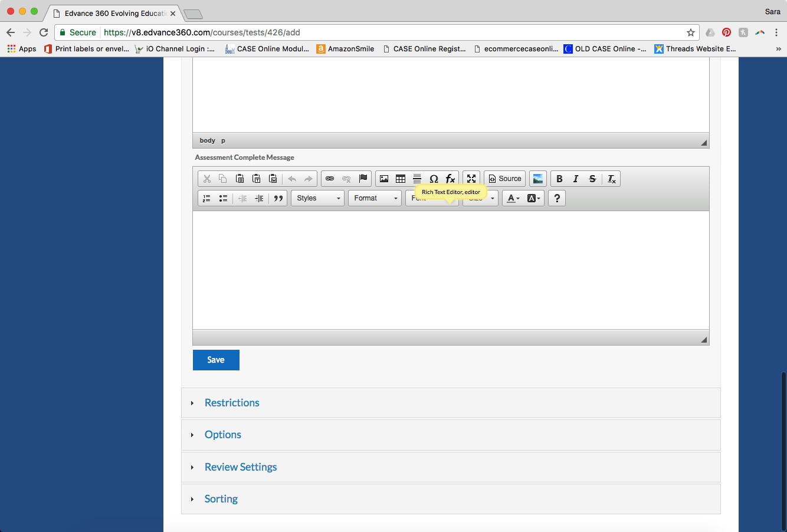Screen dimensions: 787x532
Task: Insert a table via the table icon
Action: point(401,179)
